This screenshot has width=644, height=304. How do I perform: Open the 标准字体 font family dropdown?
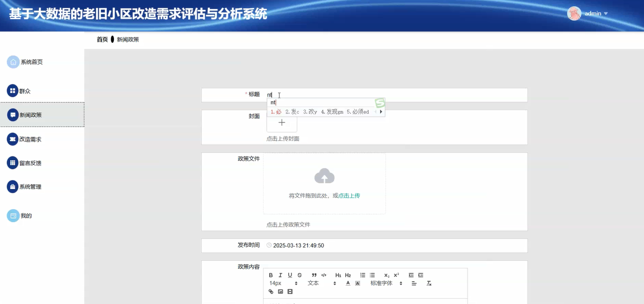[x=383, y=283]
